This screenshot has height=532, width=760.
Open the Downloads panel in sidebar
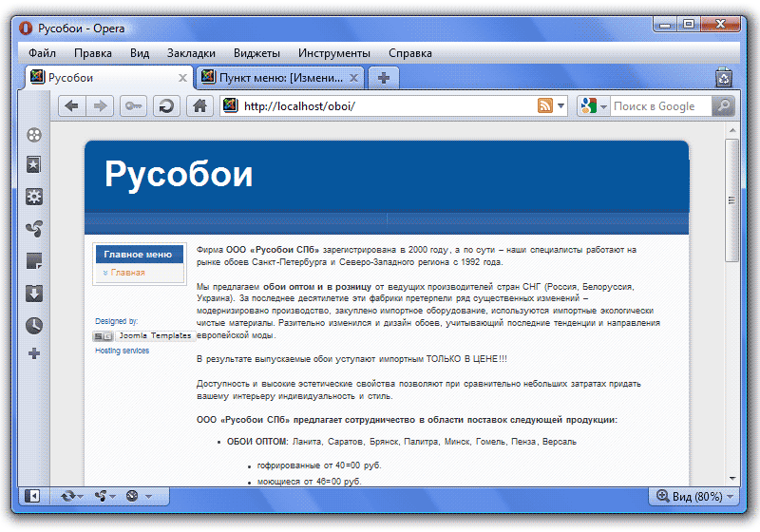34,293
